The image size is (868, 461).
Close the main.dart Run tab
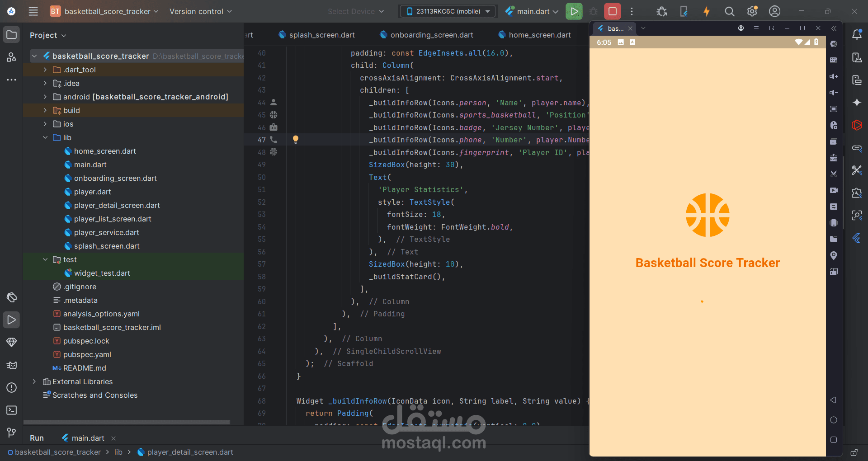tap(113, 438)
